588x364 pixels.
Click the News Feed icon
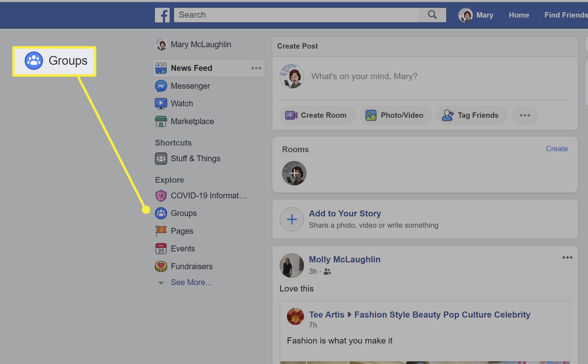click(161, 68)
